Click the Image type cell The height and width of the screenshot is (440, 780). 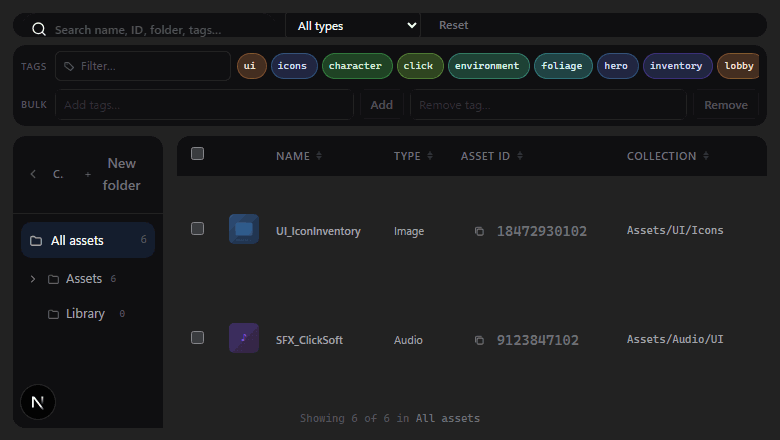point(409,231)
